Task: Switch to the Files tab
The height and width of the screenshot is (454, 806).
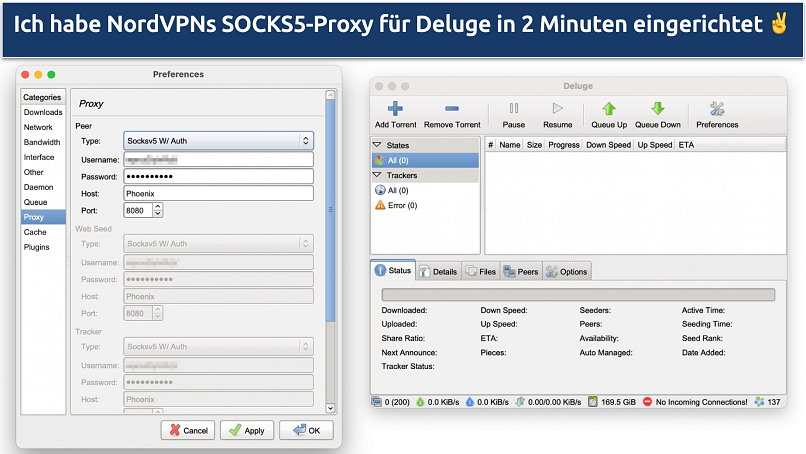Action: [x=481, y=271]
